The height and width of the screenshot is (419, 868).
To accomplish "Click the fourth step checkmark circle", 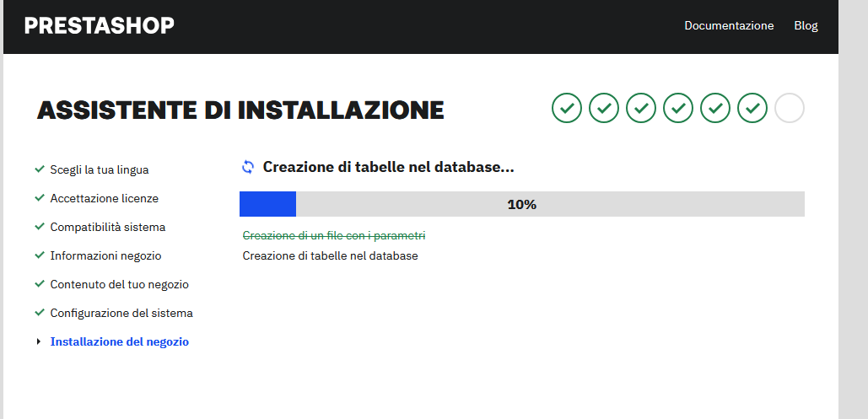I will [678, 108].
